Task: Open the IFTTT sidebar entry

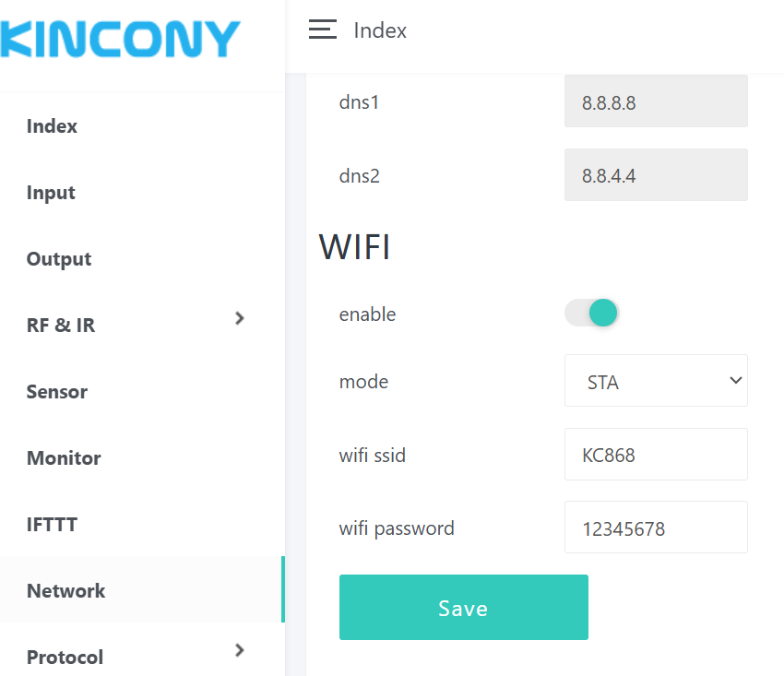Action: [52, 525]
